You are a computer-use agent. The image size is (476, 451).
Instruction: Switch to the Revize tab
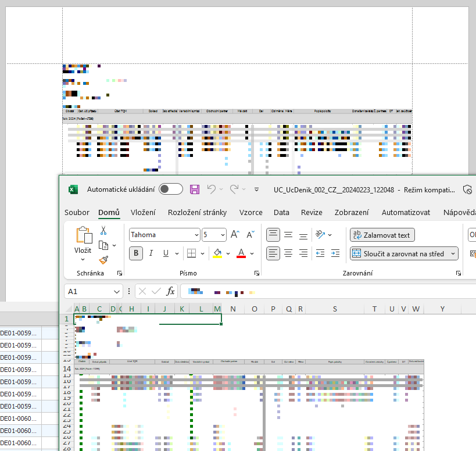coord(312,213)
